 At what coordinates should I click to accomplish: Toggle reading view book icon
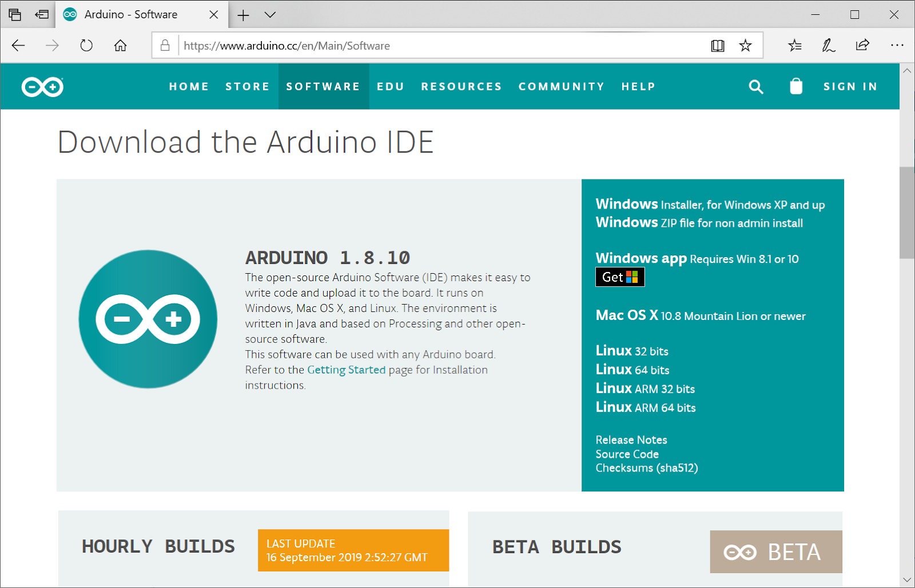click(x=718, y=46)
